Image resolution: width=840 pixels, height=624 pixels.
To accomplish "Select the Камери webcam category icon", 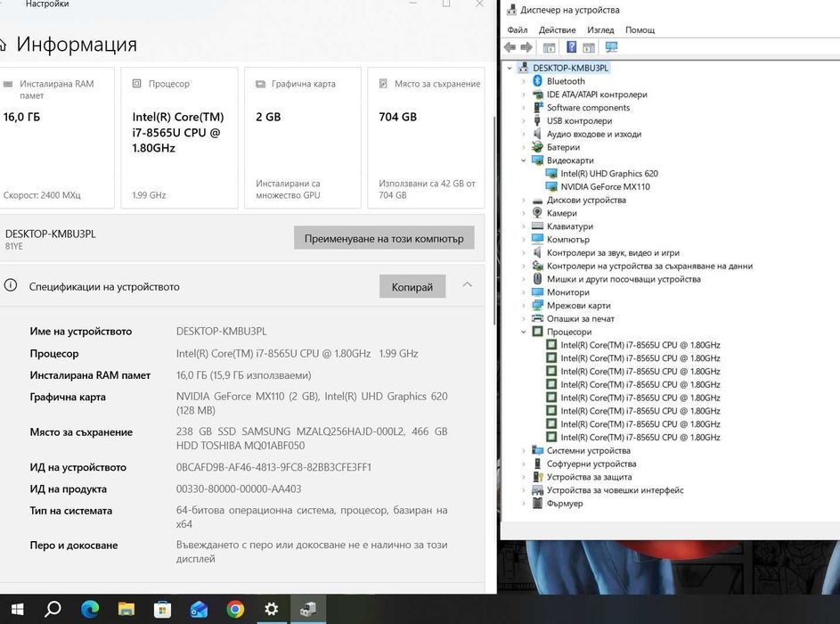I will pos(537,213).
